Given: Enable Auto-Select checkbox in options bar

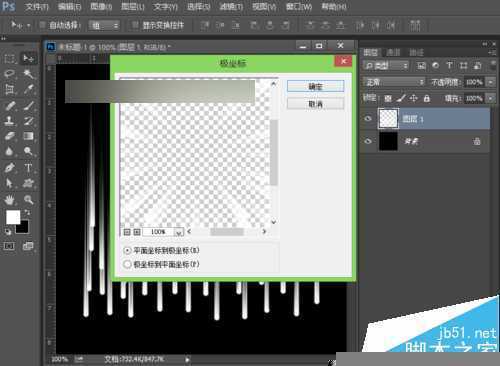Looking at the screenshot, I should tap(43, 25).
